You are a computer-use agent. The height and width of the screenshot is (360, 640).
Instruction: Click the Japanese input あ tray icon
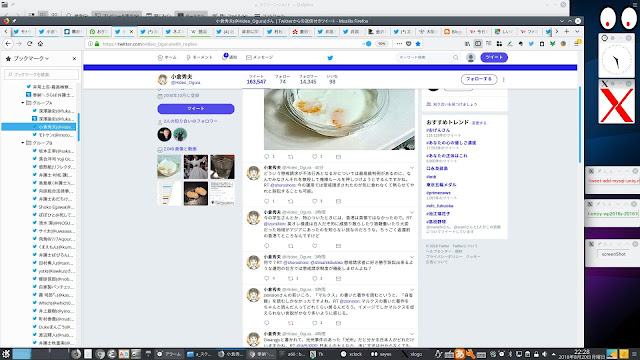click(x=460, y=354)
